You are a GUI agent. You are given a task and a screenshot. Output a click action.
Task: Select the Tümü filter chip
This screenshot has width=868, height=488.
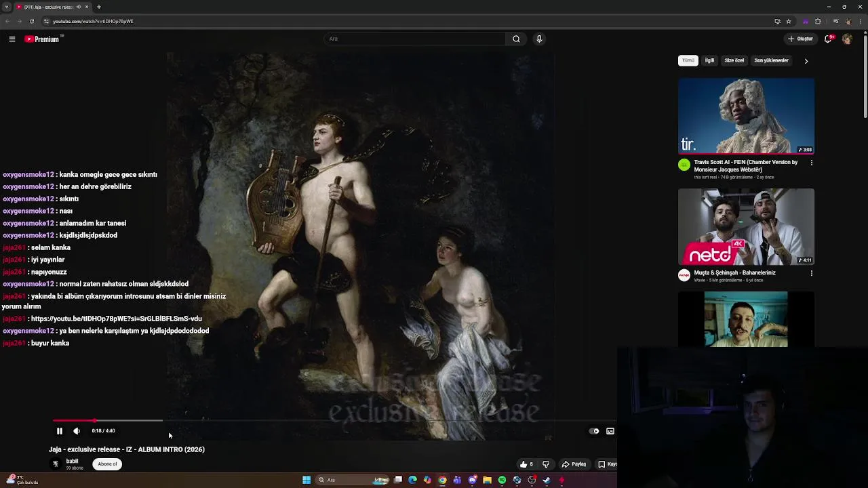pyautogui.click(x=688, y=60)
